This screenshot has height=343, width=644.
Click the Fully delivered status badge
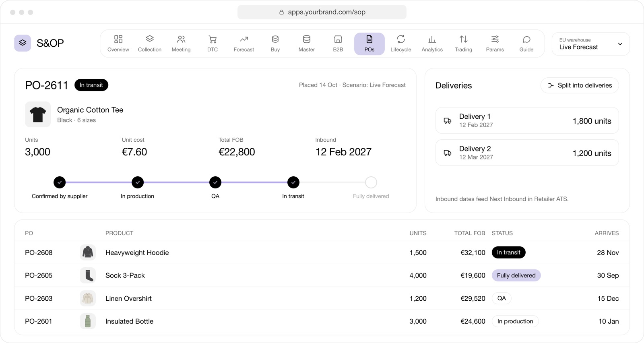tap(516, 275)
